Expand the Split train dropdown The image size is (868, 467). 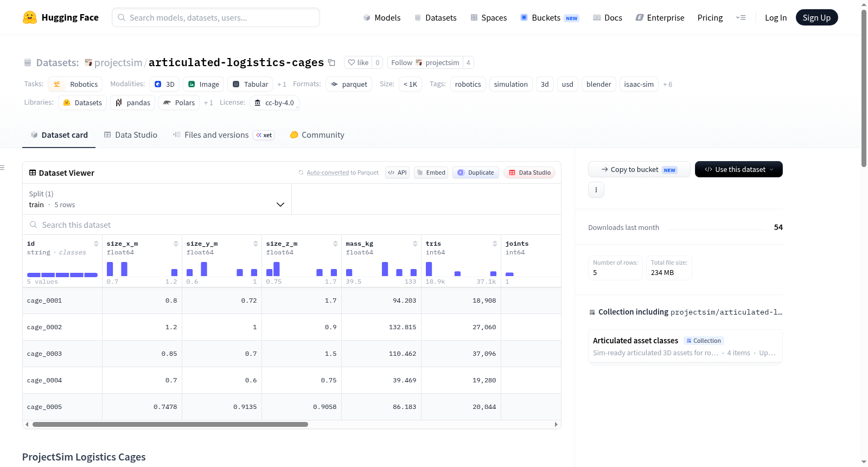click(x=157, y=199)
